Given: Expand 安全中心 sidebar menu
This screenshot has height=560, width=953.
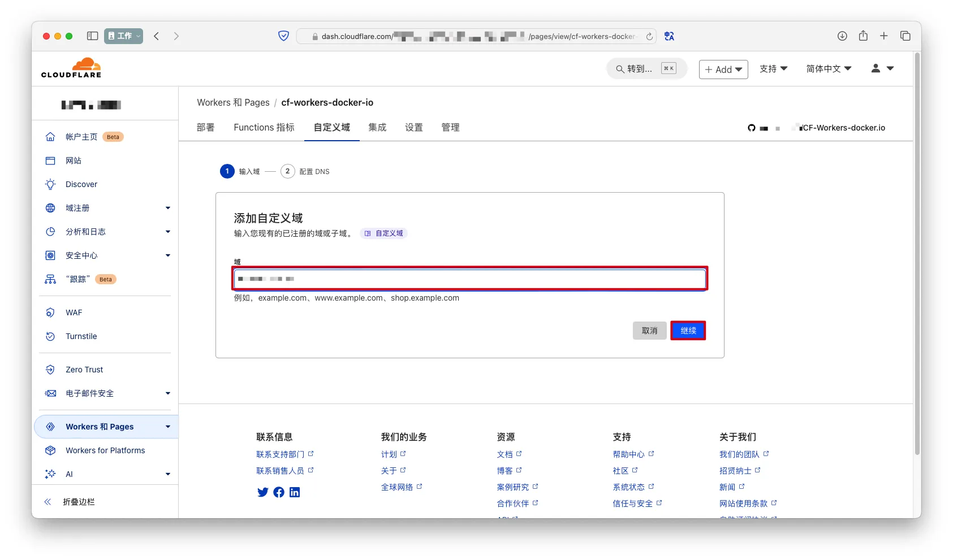Looking at the screenshot, I should click(168, 255).
